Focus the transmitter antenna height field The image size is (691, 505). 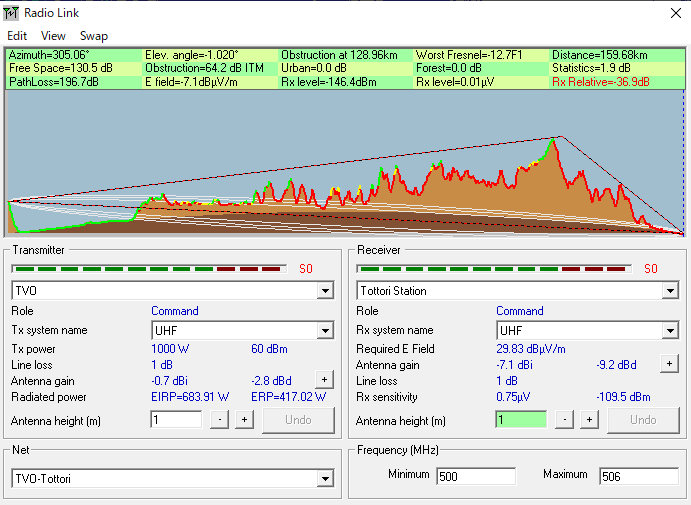176,420
